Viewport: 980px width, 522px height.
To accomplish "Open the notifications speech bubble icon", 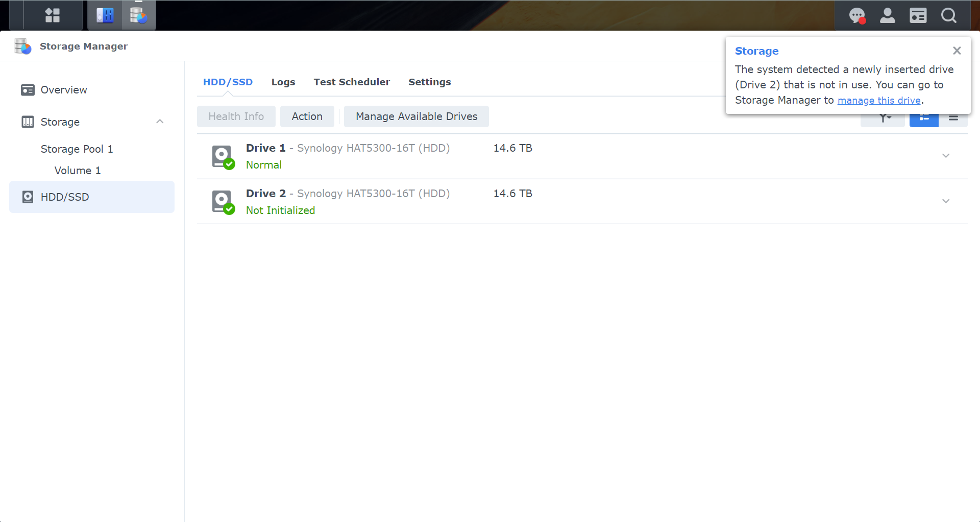I will tap(857, 15).
